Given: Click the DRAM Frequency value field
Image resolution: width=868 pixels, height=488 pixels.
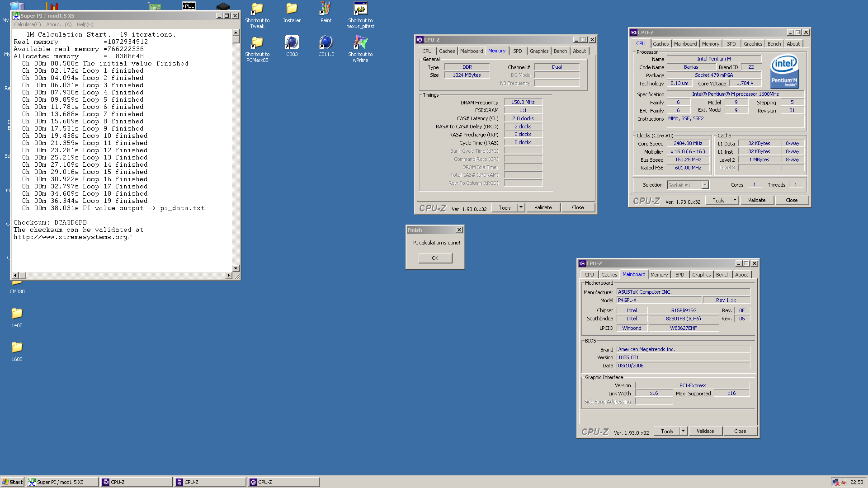Looking at the screenshot, I should [x=523, y=102].
